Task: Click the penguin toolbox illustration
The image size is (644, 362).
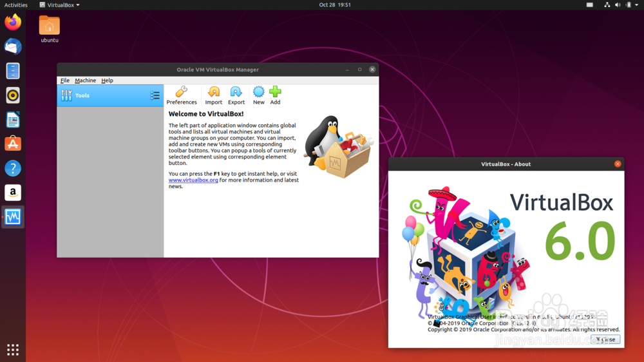Action: click(x=339, y=147)
